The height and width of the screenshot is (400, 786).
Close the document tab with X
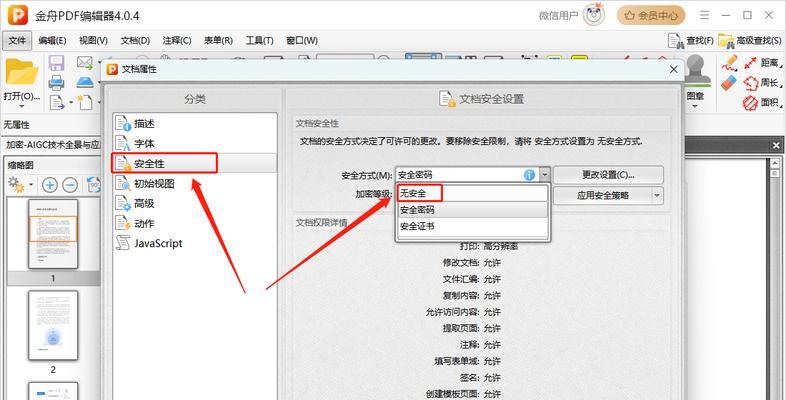(x=776, y=145)
